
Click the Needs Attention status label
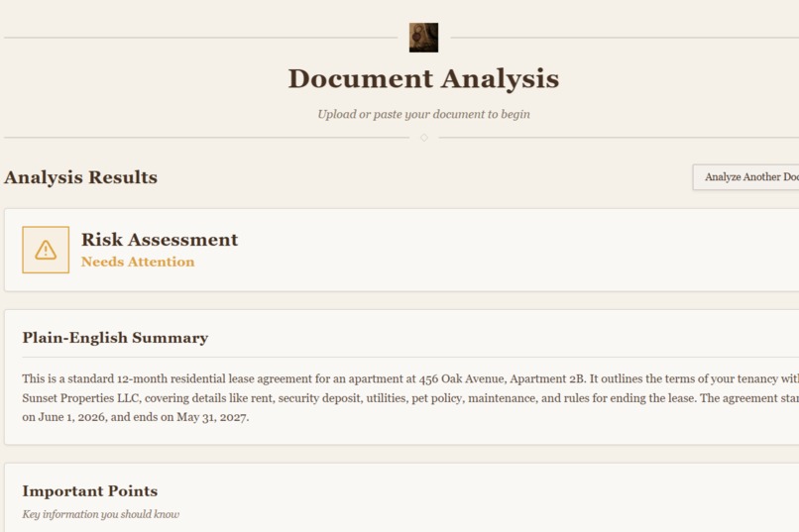(x=138, y=262)
